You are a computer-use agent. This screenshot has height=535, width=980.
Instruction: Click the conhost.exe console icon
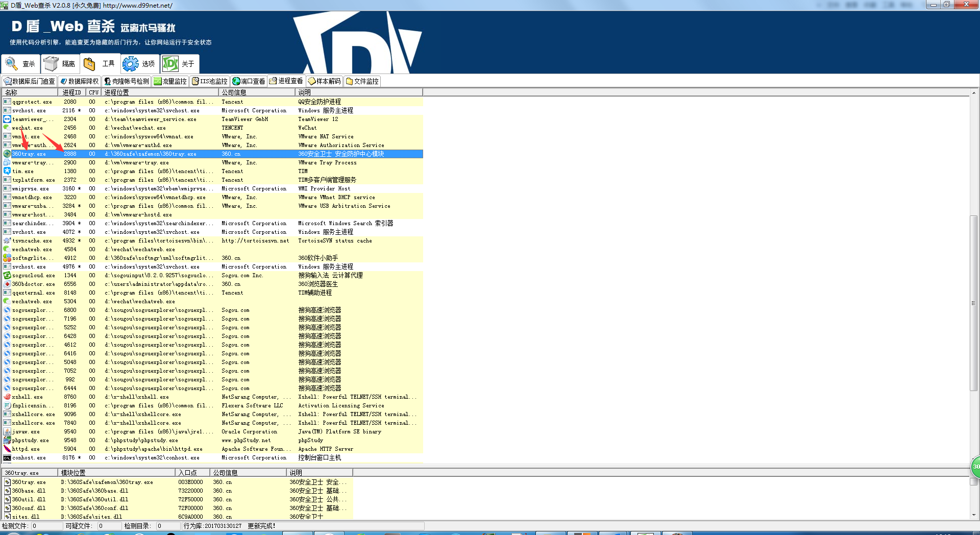(7, 457)
